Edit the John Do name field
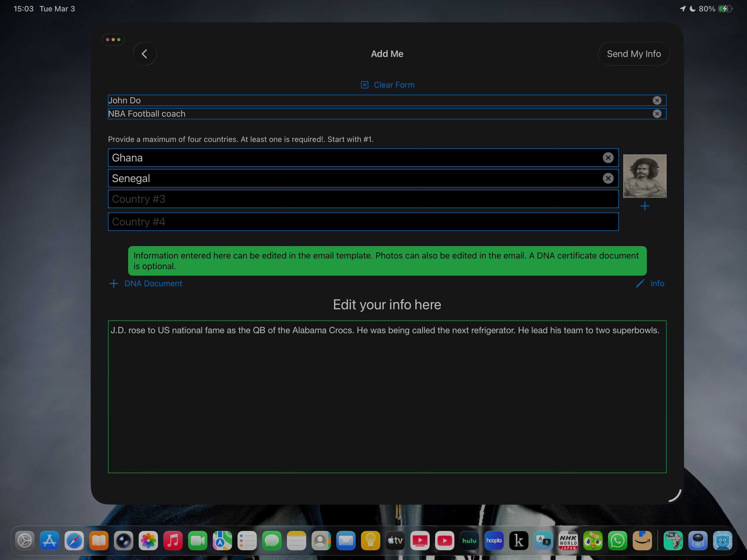The image size is (747, 560). (387, 100)
